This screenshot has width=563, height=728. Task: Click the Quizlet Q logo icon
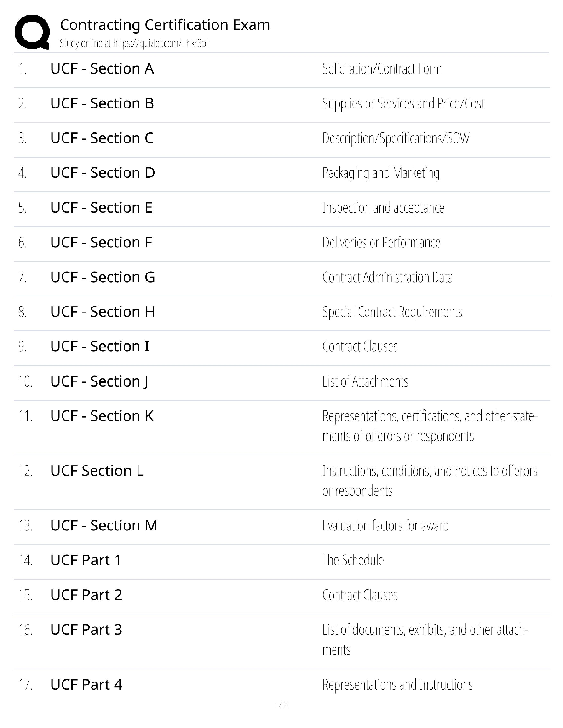click(x=32, y=32)
